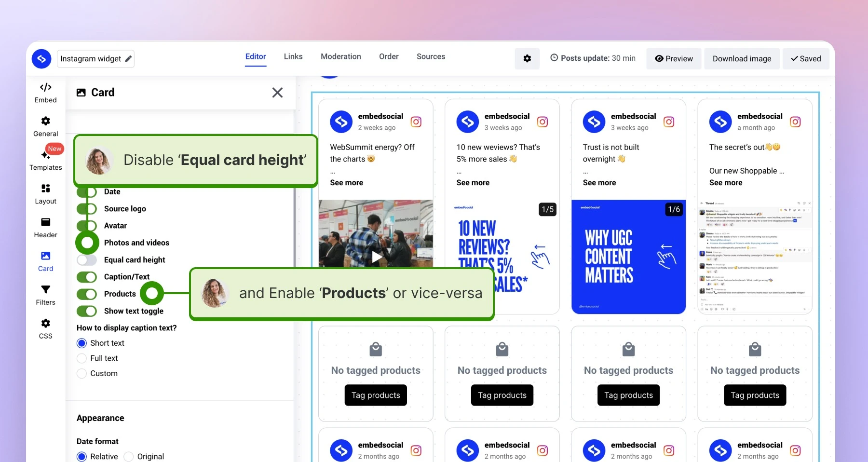Click the Instagram widget name field
The width and height of the screenshot is (868, 462).
point(95,59)
